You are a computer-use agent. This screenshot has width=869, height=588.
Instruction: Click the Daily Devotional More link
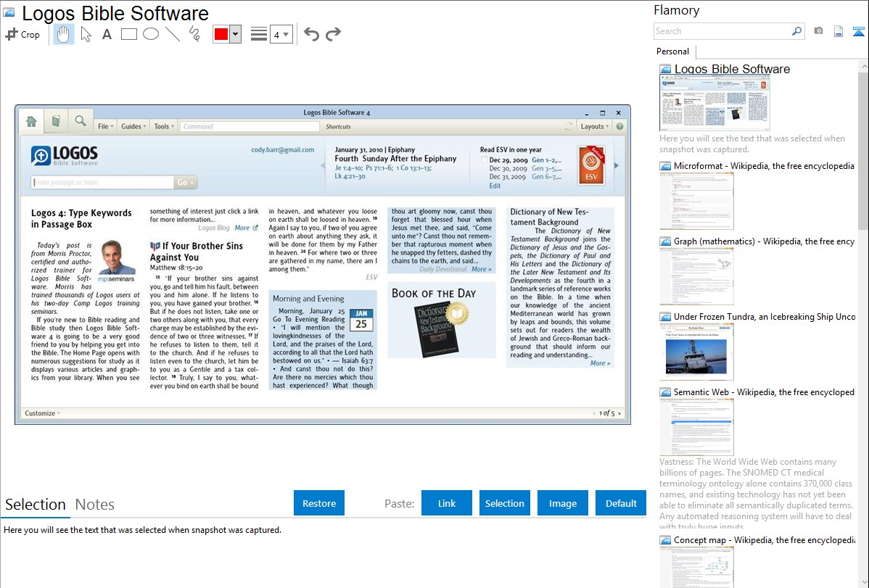pos(481,269)
